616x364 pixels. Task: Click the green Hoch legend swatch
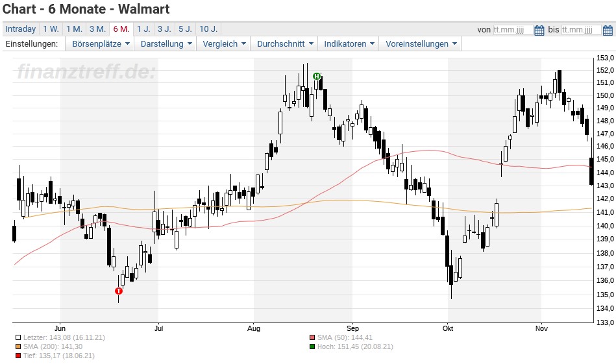pyautogui.click(x=312, y=346)
